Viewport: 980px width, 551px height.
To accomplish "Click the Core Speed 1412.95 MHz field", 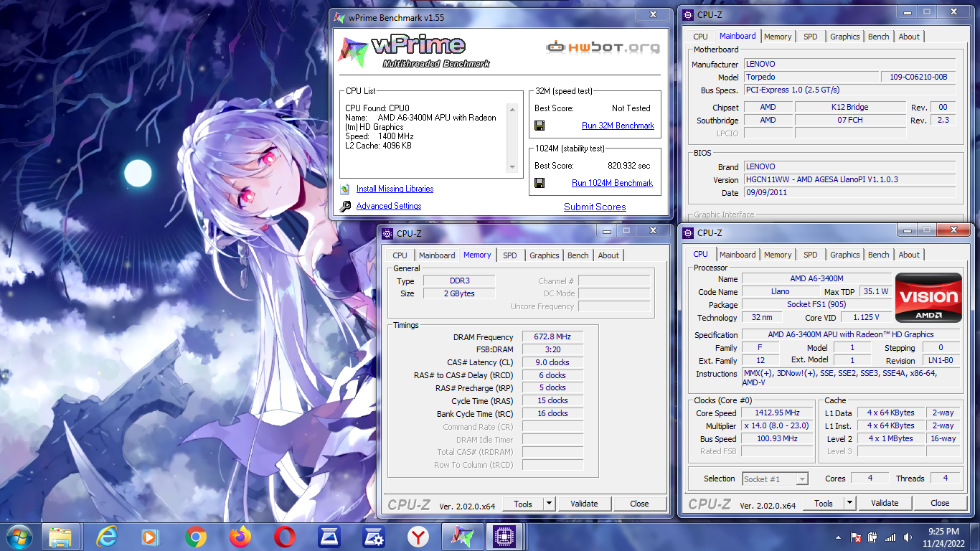I will pyautogui.click(x=777, y=413).
